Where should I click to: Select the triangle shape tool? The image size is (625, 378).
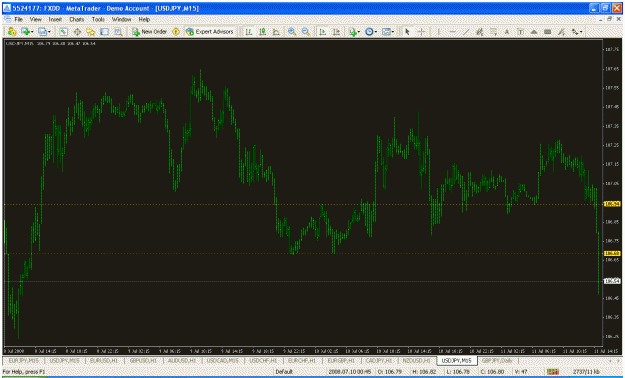pos(534,32)
